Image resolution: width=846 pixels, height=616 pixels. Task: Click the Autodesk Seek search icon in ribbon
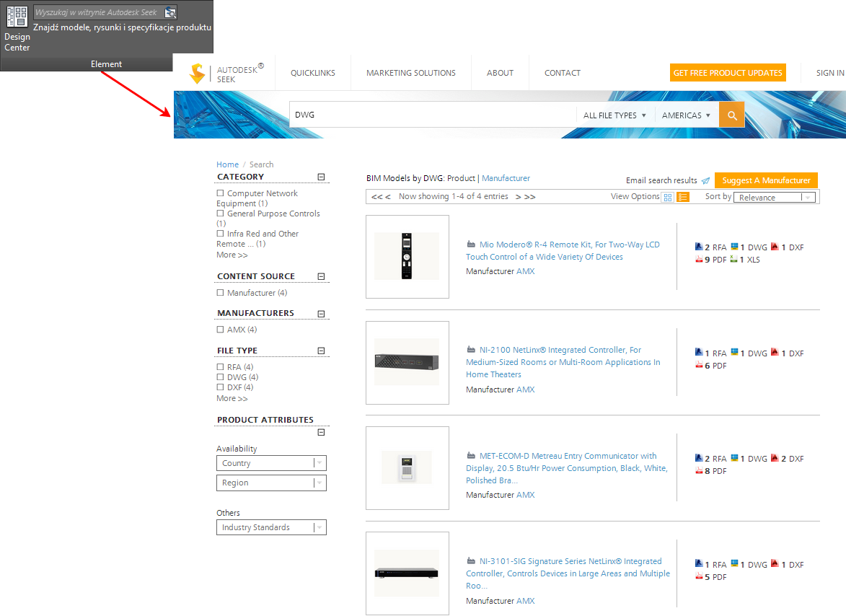[x=170, y=12]
